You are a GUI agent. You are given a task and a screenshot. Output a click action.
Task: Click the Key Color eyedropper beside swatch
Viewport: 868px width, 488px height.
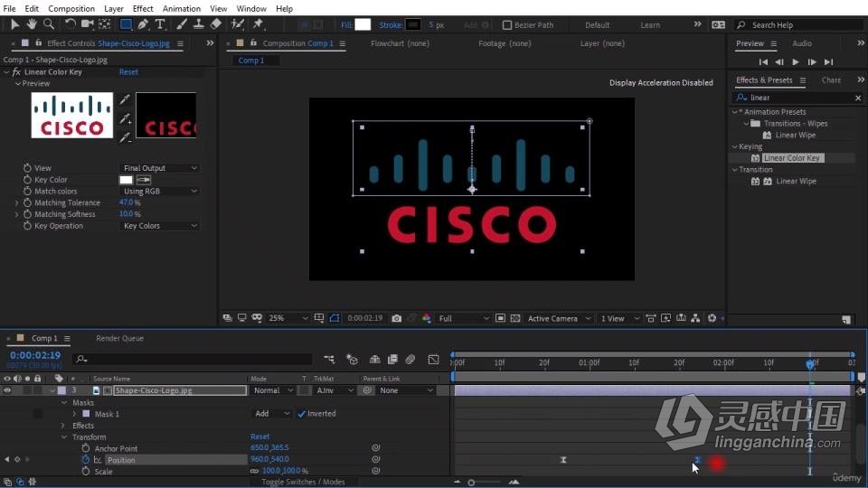[144, 180]
